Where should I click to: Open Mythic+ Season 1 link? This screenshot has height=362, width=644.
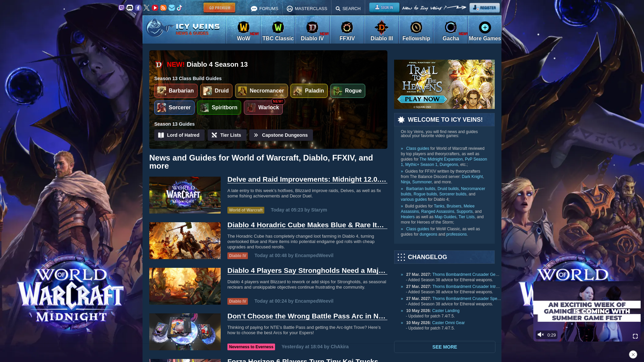[421, 165]
